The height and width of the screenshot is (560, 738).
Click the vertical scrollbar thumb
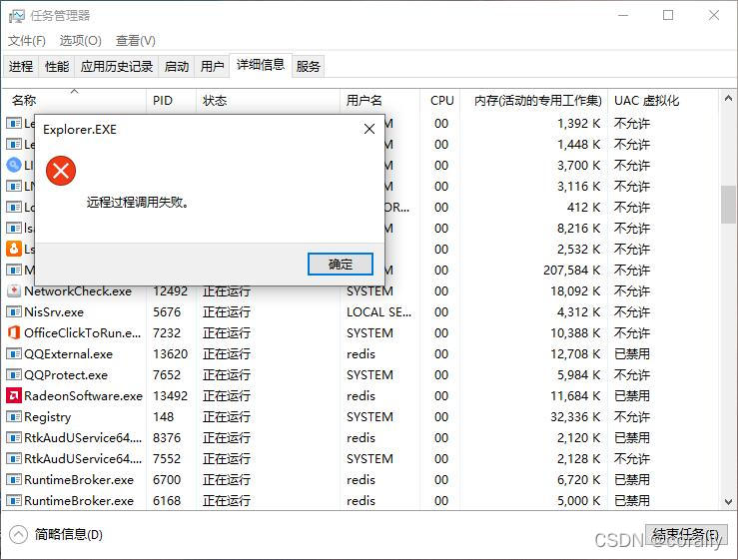click(728, 205)
